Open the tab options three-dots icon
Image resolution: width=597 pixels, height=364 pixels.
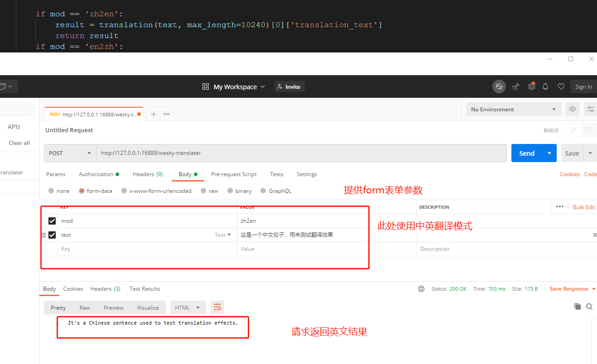point(167,114)
